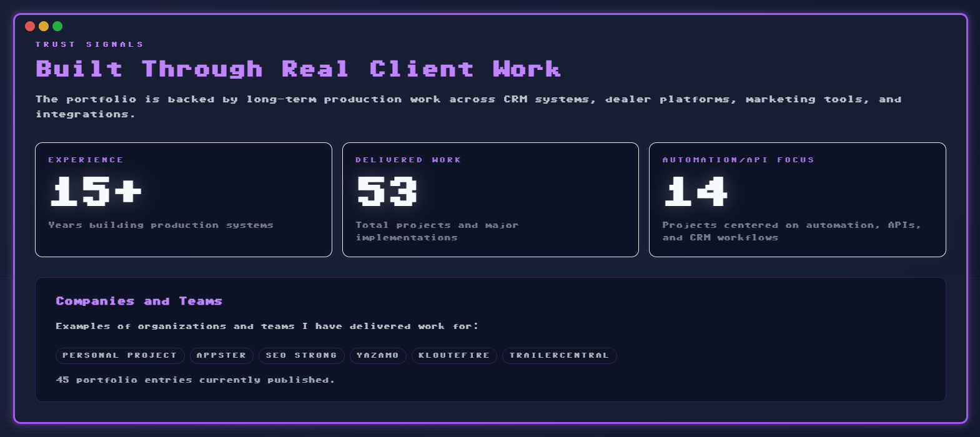
Task: Click 'Projects centered on automation' description text
Action: pos(791,231)
